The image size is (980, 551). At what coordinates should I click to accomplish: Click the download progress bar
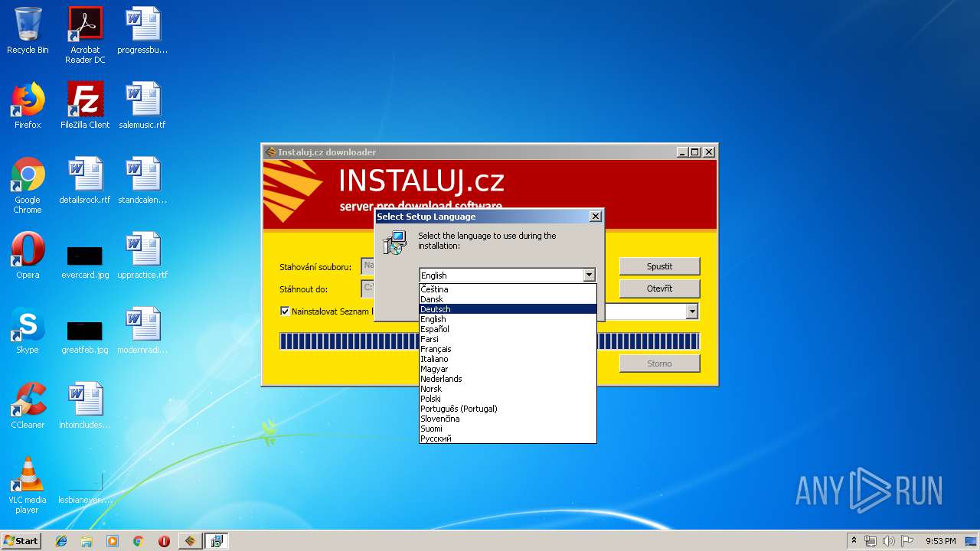pyautogui.click(x=490, y=341)
